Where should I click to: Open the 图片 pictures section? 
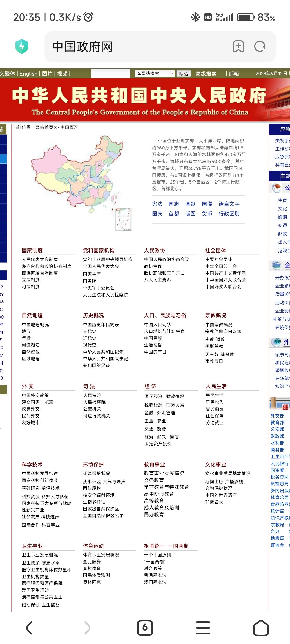click(x=47, y=74)
